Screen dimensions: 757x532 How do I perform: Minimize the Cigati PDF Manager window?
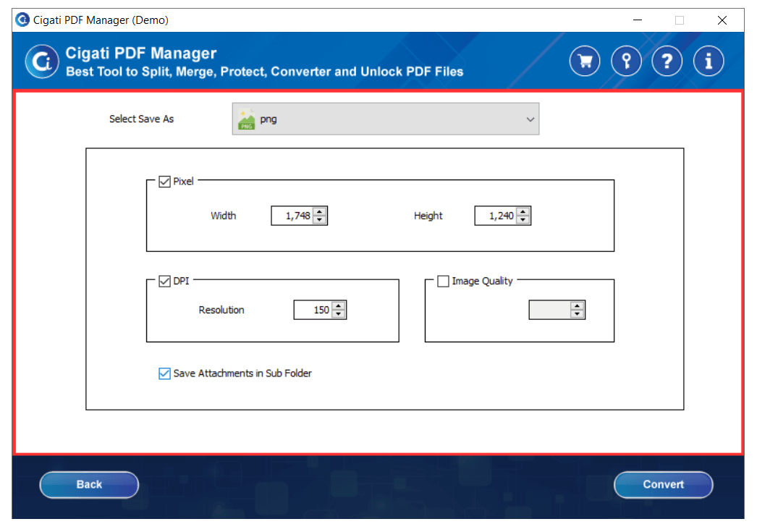point(638,20)
